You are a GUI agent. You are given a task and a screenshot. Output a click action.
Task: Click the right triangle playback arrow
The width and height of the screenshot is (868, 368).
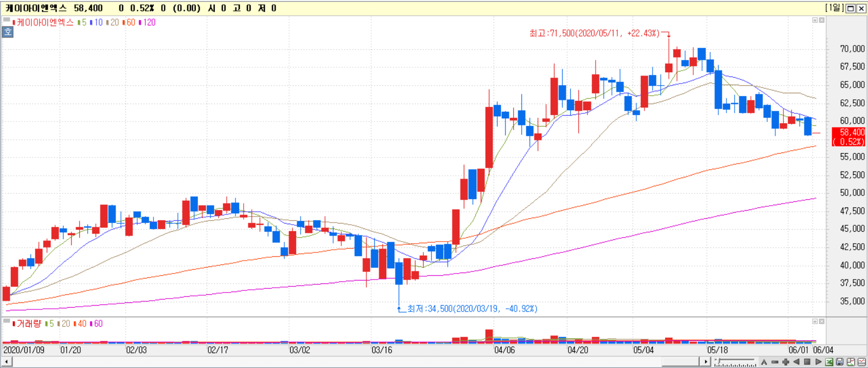(x=818, y=362)
